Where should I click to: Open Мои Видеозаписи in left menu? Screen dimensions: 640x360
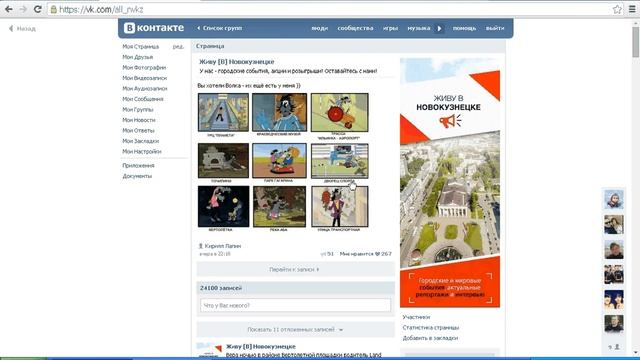145,78
